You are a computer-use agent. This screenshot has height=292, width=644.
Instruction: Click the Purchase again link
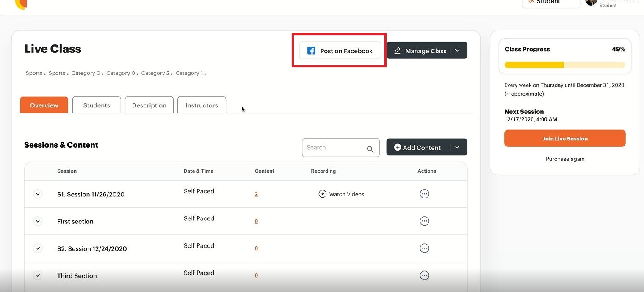coord(565,159)
